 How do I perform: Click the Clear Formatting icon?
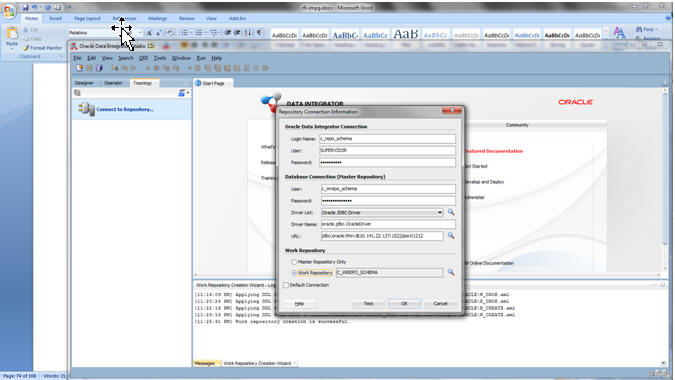tap(170, 33)
